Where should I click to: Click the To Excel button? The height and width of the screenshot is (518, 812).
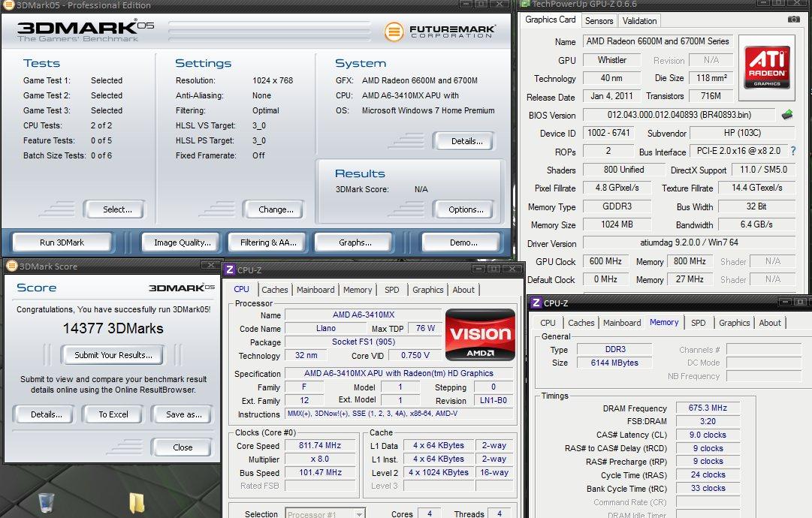[113, 414]
